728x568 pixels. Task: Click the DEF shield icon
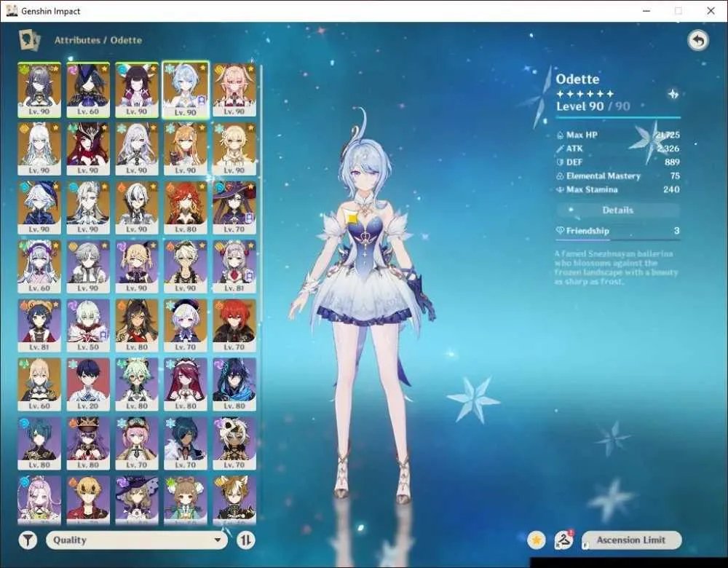pyautogui.click(x=560, y=162)
